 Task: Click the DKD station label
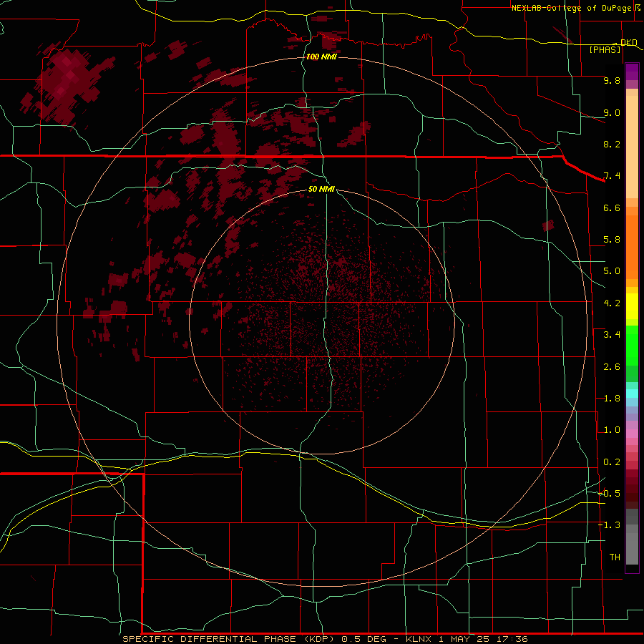[x=628, y=42]
